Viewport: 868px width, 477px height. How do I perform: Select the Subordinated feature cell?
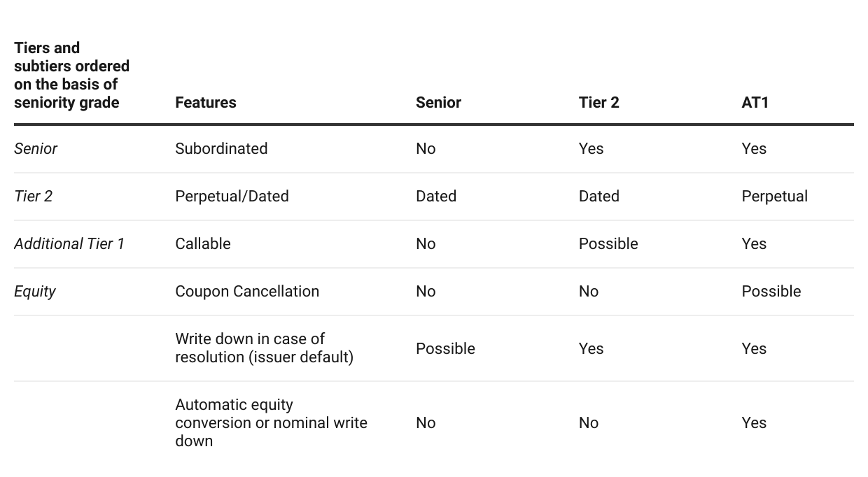(221, 149)
